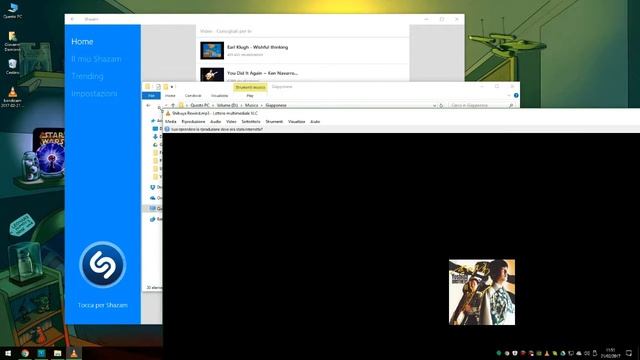Screen dimensions: 640x360
Task: Click Volume (D:) in the address breadcrumb
Action: 227,105
